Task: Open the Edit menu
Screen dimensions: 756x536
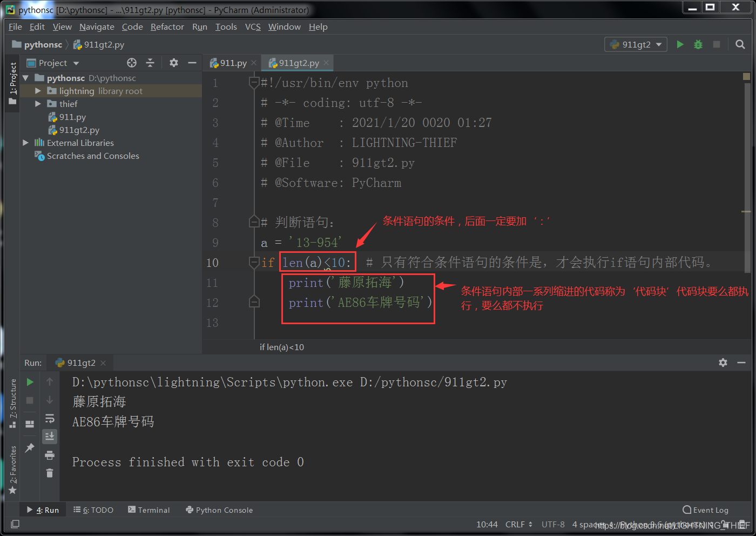Action: [x=37, y=26]
